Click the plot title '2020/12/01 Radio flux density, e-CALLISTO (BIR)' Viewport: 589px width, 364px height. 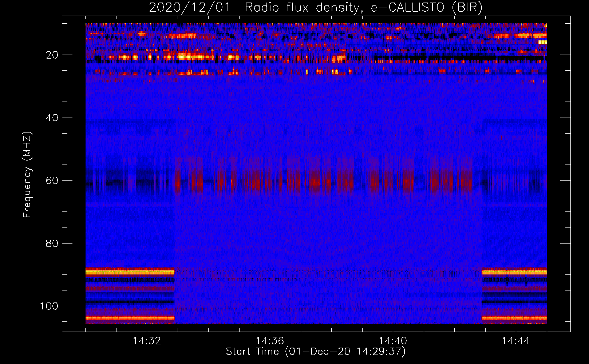click(316, 8)
